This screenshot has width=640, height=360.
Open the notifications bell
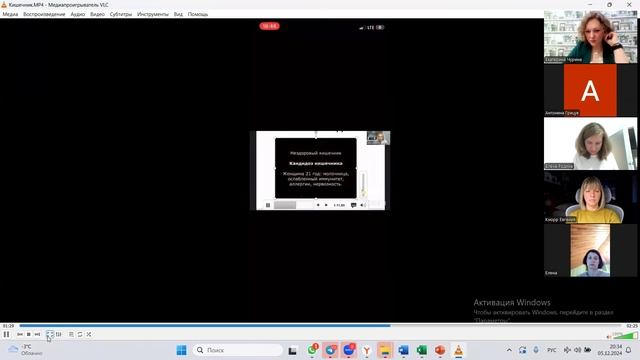(629, 350)
